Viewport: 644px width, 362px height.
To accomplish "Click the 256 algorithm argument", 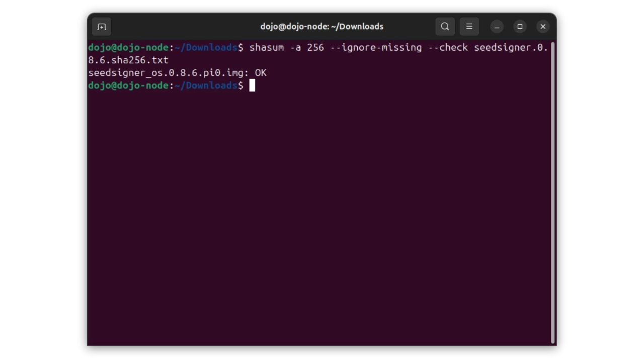I will (x=315, y=48).
